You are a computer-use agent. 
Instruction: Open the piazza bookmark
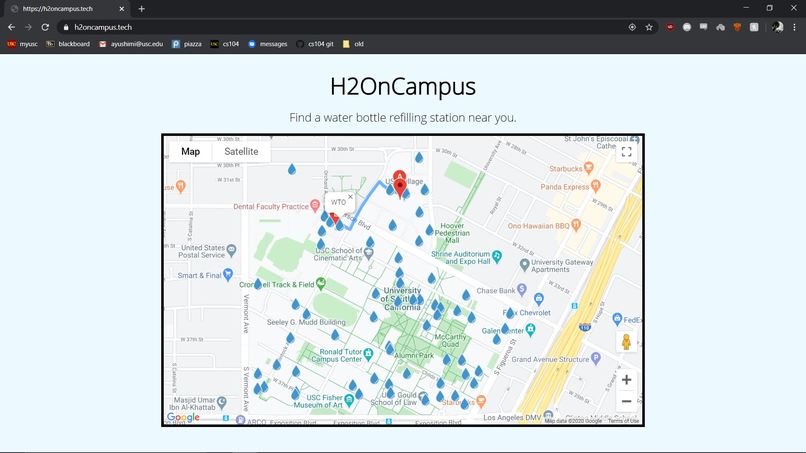pos(187,44)
